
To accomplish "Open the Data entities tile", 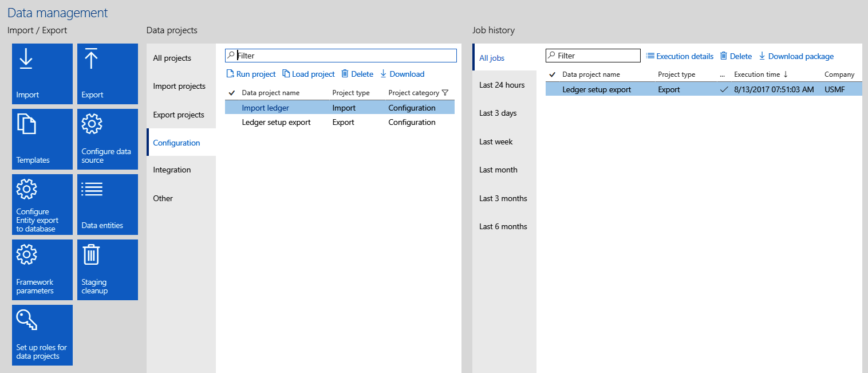I will click(x=108, y=205).
